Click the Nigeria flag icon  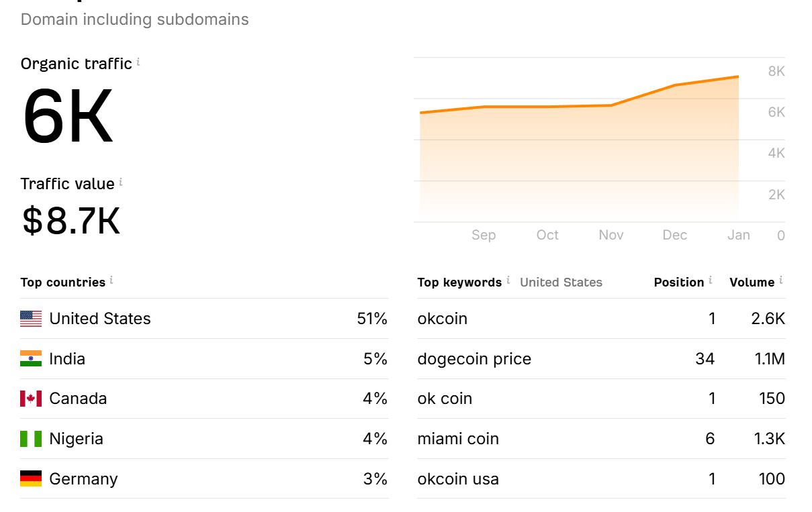pos(31,439)
